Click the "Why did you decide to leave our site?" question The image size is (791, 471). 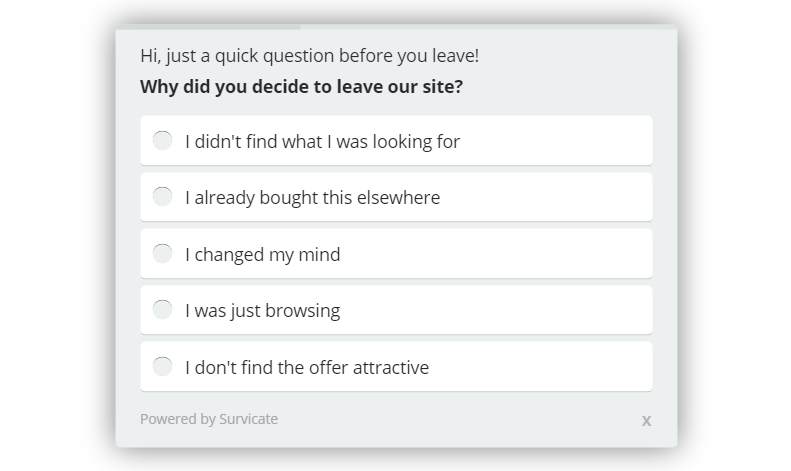pyautogui.click(x=301, y=87)
